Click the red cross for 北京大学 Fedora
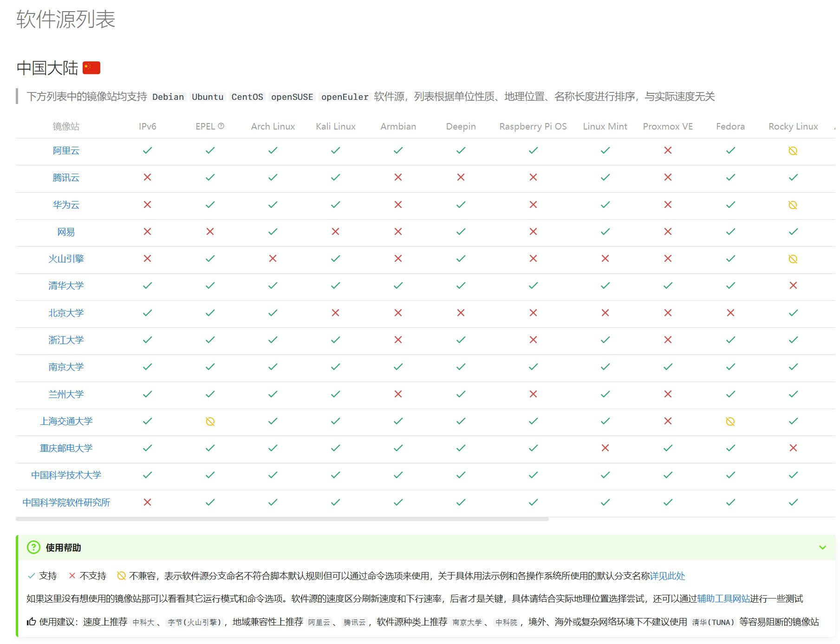Screen dimensions: 840x644 [x=730, y=313]
